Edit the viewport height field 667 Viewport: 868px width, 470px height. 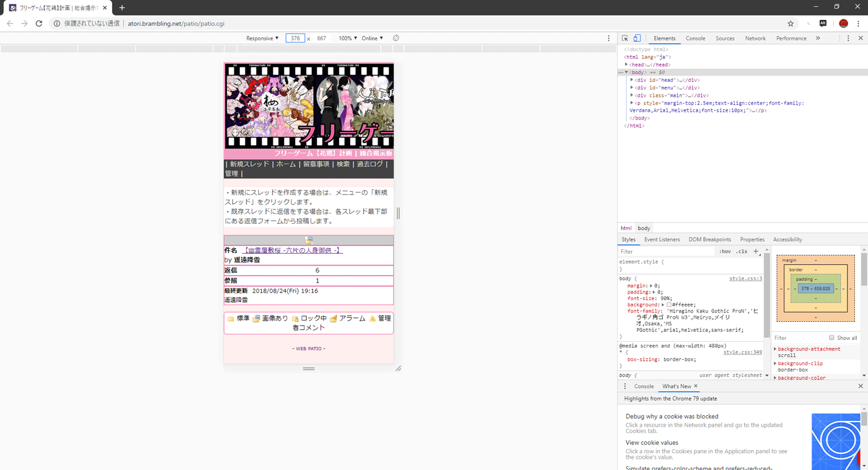(322, 38)
